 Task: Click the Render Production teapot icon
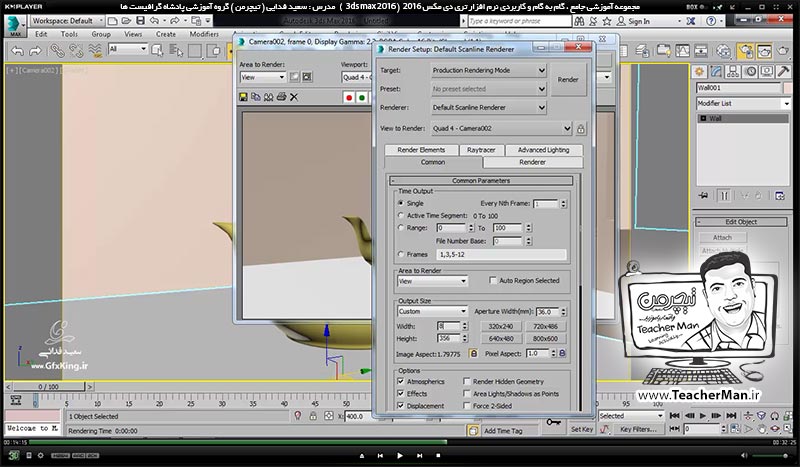(783, 51)
